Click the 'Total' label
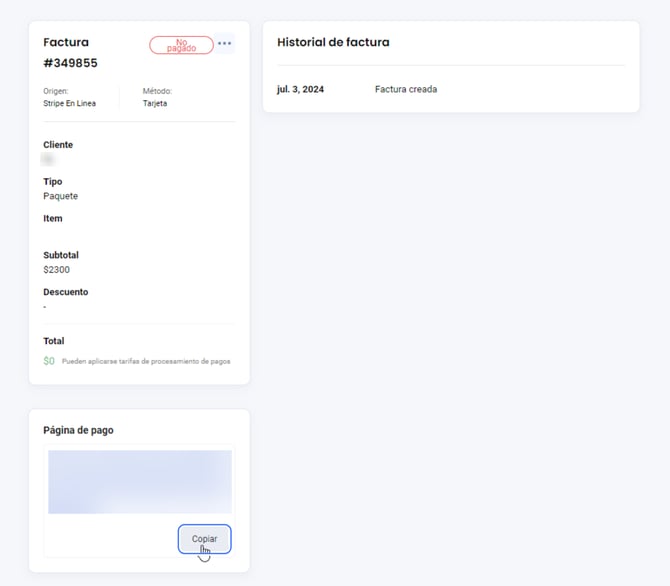Image resolution: width=670 pixels, height=586 pixels. pos(53,341)
